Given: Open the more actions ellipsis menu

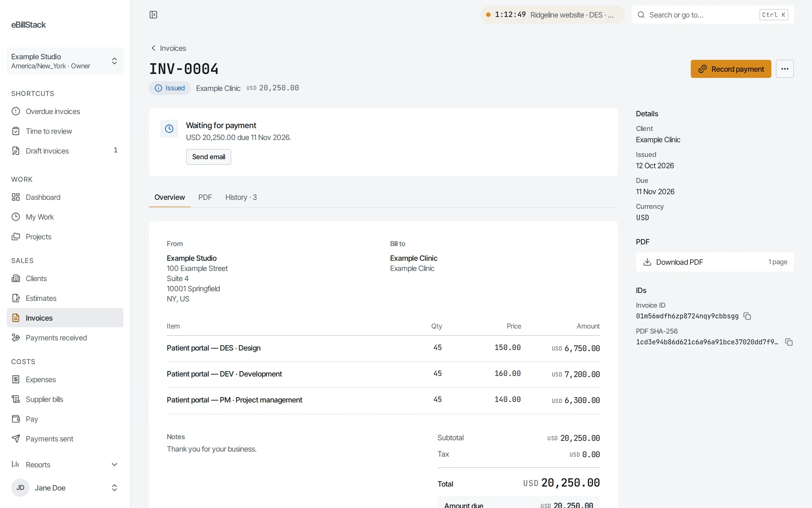Looking at the screenshot, I should pos(784,69).
